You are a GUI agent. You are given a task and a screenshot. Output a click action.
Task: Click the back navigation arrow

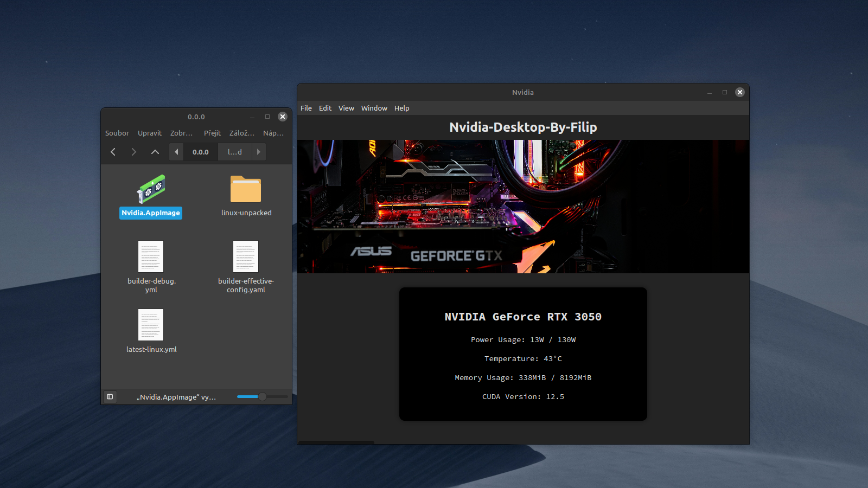[x=113, y=152]
